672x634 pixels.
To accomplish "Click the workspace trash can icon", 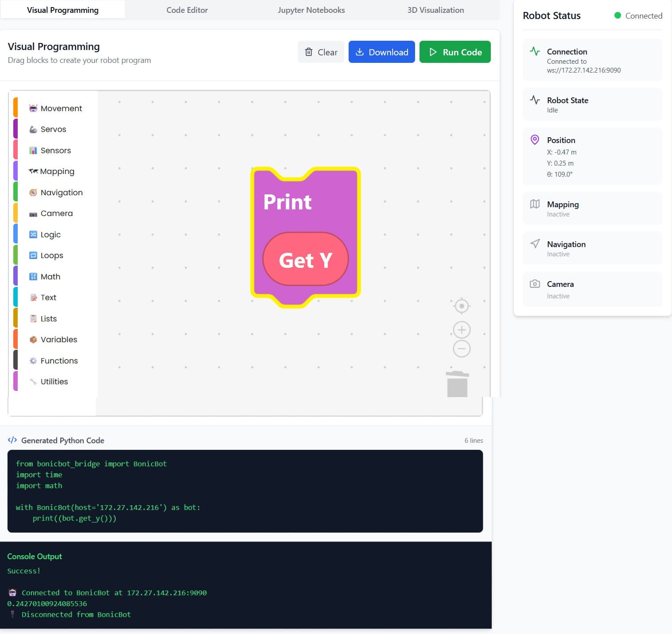I will [457, 384].
